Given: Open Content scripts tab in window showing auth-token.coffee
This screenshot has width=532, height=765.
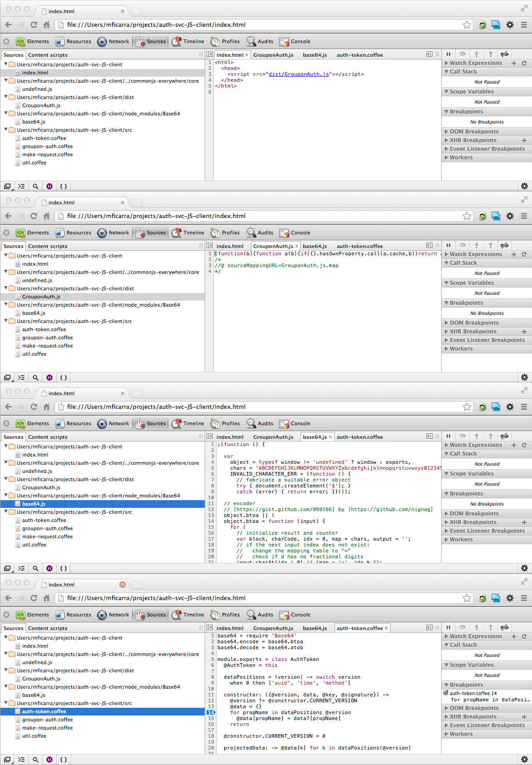Looking at the screenshot, I should click(x=48, y=628).
